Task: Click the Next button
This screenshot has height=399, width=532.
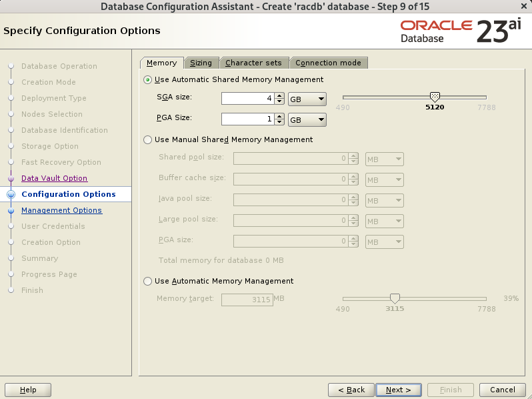Action: (399, 390)
